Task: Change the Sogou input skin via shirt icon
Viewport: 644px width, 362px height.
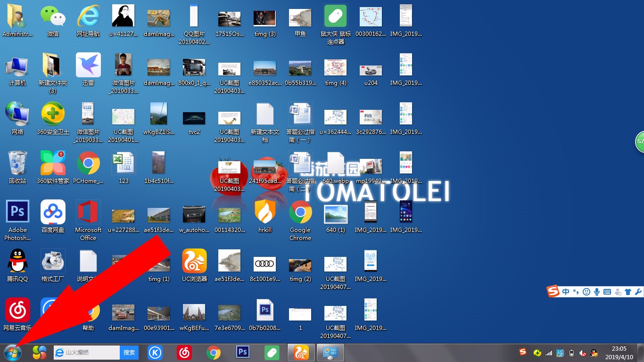Action: tap(628, 291)
